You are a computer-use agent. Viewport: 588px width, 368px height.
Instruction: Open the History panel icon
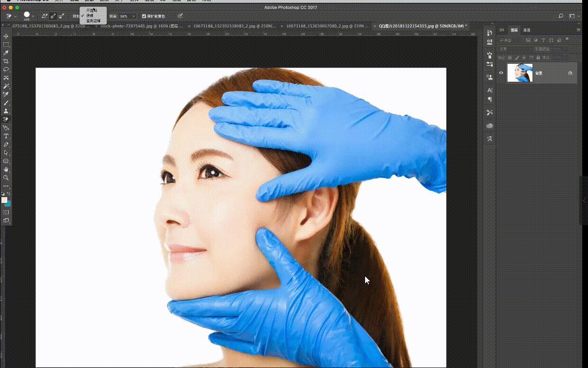click(490, 33)
